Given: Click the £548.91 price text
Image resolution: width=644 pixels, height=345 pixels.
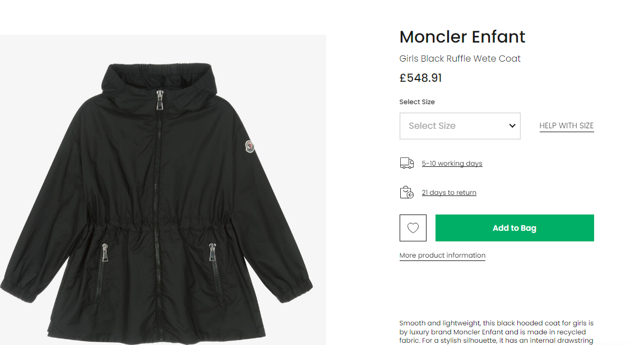Looking at the screenshot, I should point(420,78).
